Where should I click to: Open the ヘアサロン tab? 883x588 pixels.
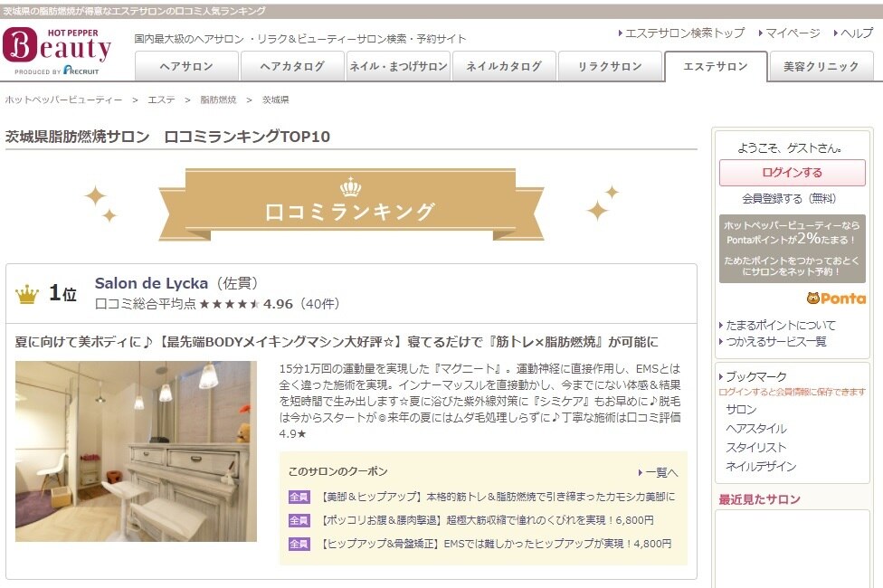click(x=186, y=67)
